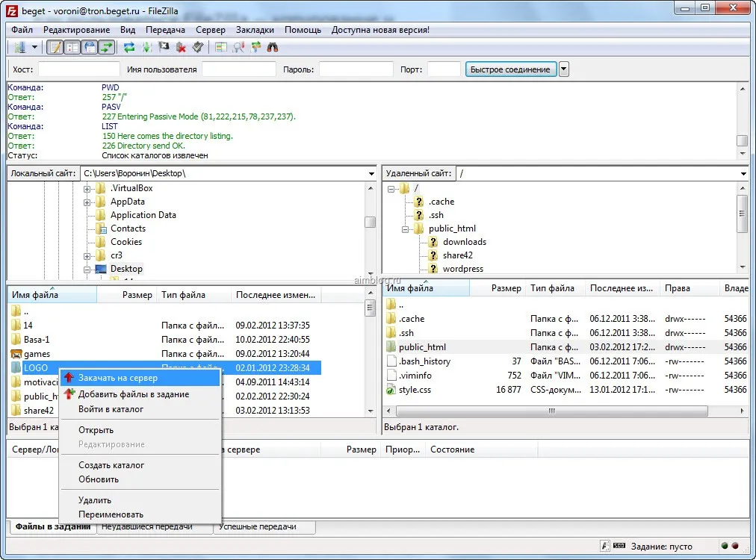Switch to Успешные передачи tab

point(264,526)
